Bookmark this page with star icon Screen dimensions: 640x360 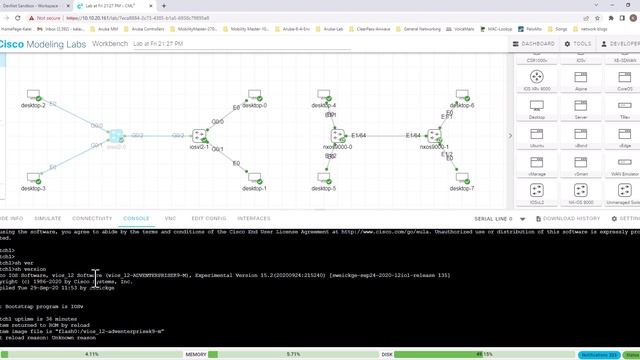point(598,18)
